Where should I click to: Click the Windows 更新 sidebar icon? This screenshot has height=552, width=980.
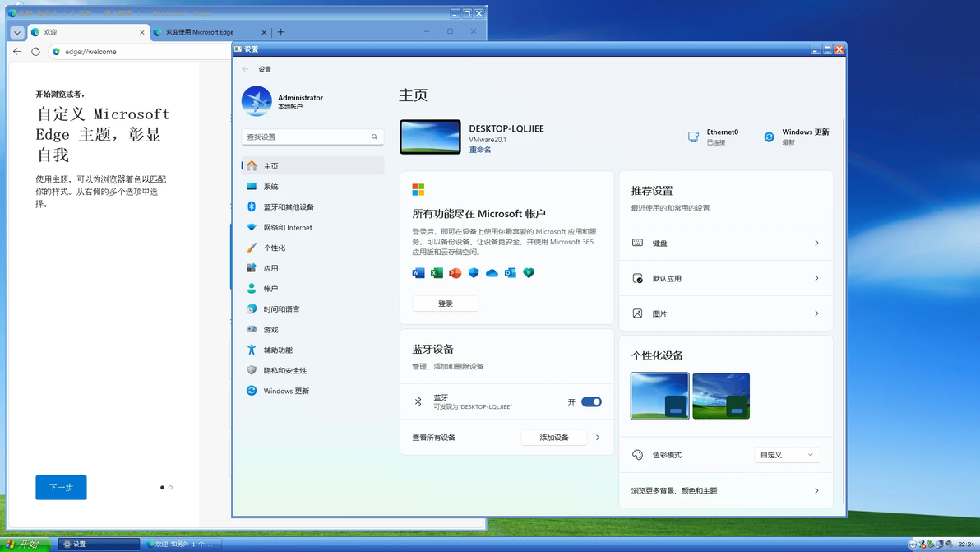tap(252, 391)
